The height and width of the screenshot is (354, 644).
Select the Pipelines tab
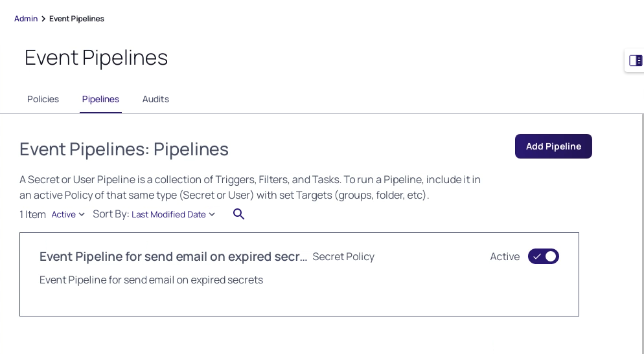coord(100,99)
